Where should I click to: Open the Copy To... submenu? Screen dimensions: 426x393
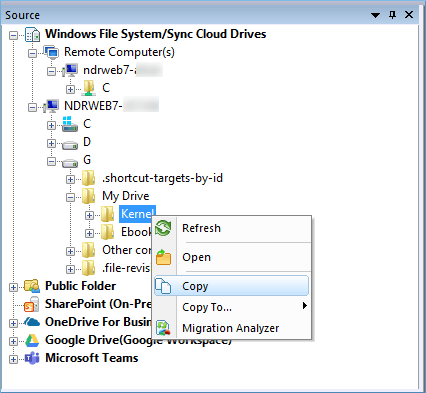coord(231,307)
